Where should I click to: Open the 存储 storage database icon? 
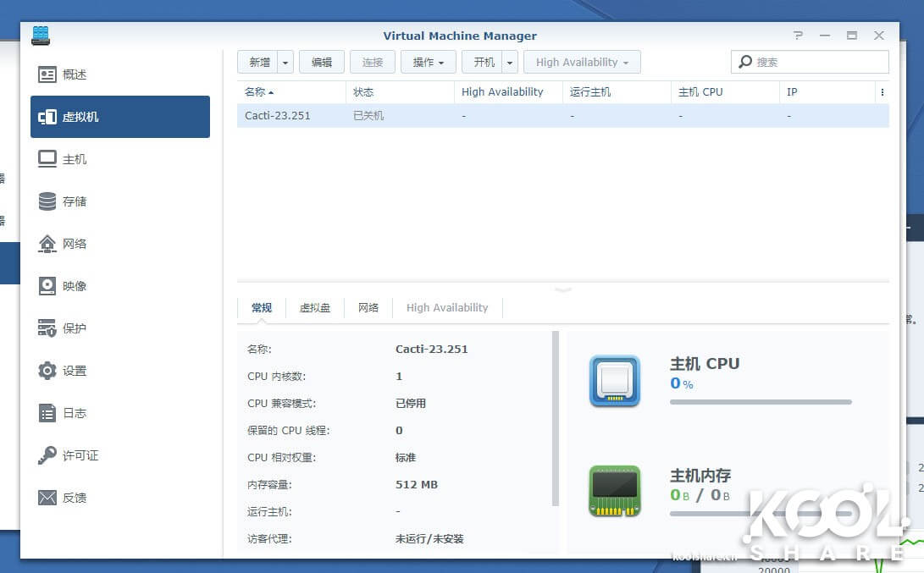tap(47, 201)
